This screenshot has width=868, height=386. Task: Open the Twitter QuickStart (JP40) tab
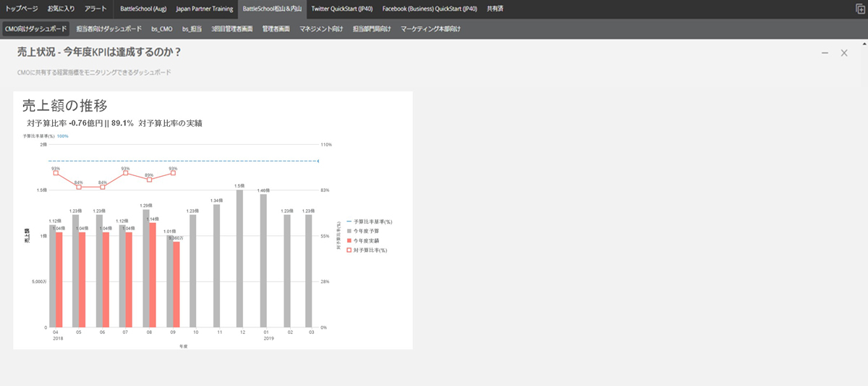coord(342,9)
